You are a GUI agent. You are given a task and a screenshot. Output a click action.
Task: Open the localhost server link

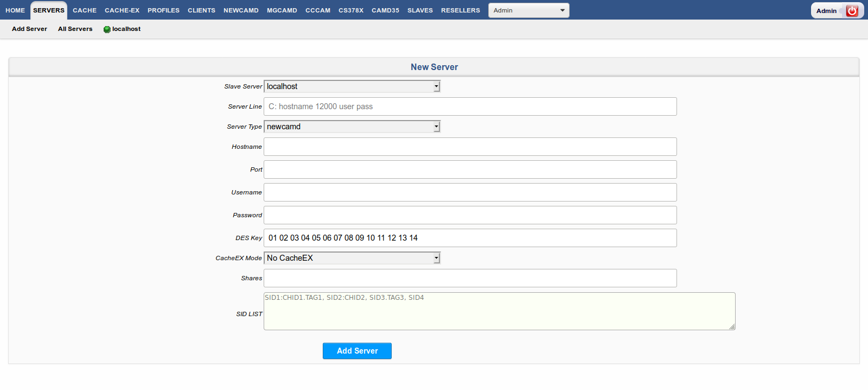pyautogui.click(x=126, y=29)
